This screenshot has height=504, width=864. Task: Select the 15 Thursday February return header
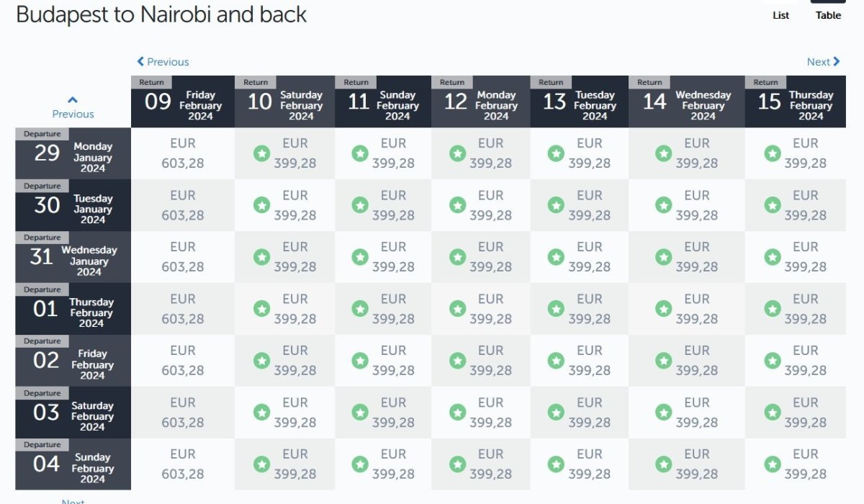tap(795, 102)
